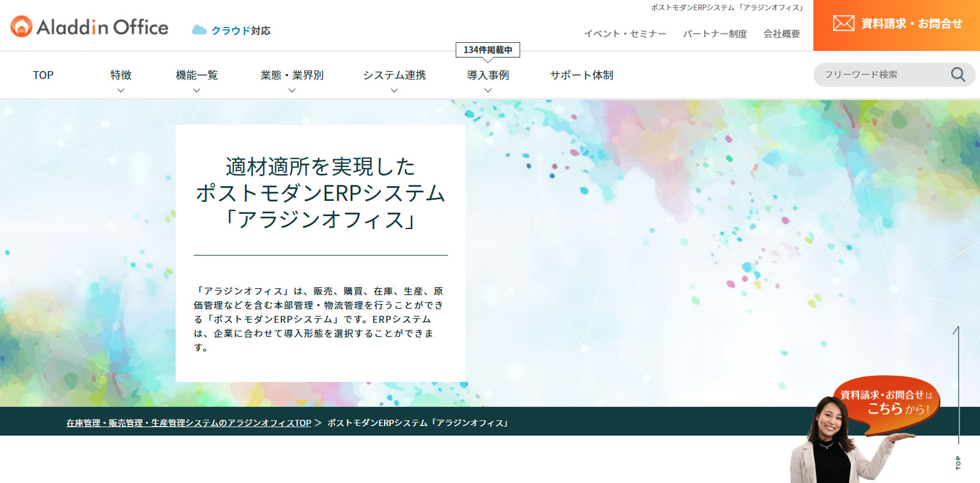Go to イベント・セミナー page
This screenshot has height=483, width=980.
(625, 34)
